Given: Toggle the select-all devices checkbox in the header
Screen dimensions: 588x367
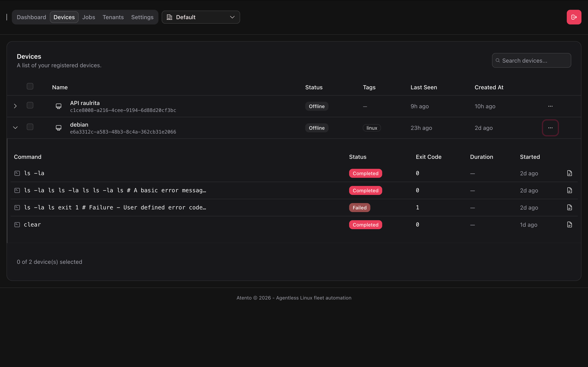Looking at the screenshot, I should 30,86.
